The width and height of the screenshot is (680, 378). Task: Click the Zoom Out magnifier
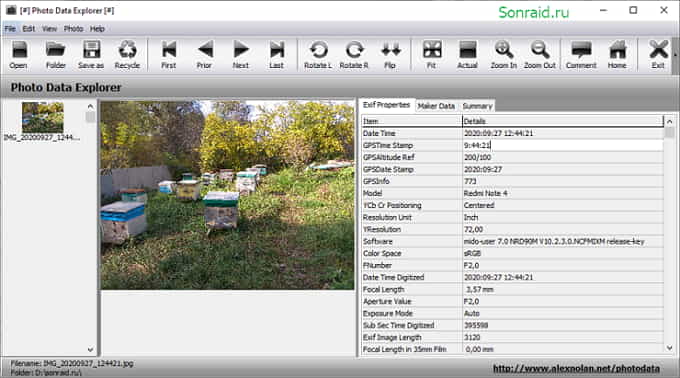[x=540, y=55]
